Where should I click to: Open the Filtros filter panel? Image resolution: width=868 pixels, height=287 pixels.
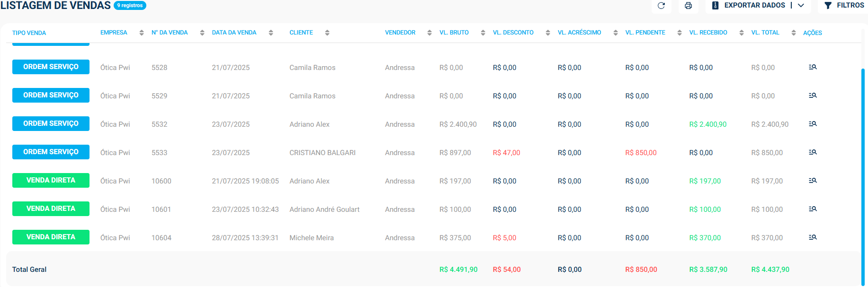pyautogui.click(x=844, y=6)
